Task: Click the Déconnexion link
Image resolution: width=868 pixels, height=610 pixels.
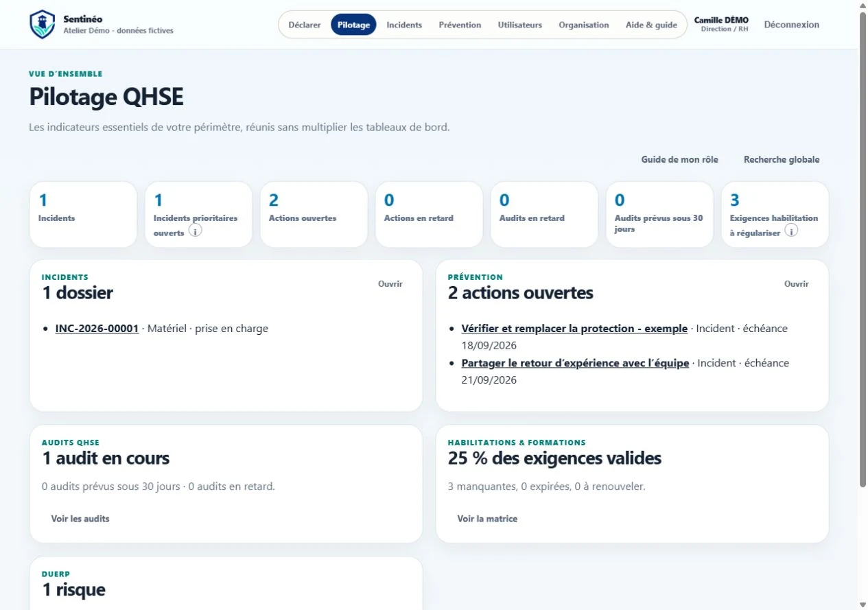Action: coord(791,25)
